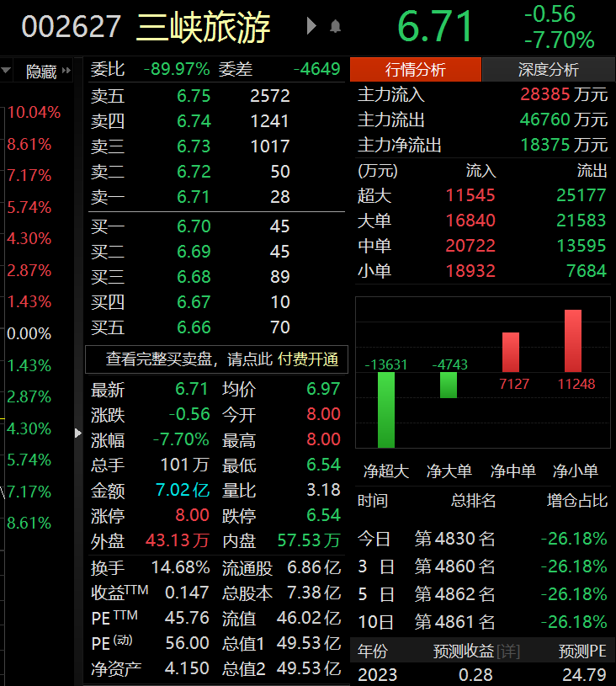The image size is (616, 686).
Task: Click 今日 ranking 第4830名
Action: (x=454, y=539)
